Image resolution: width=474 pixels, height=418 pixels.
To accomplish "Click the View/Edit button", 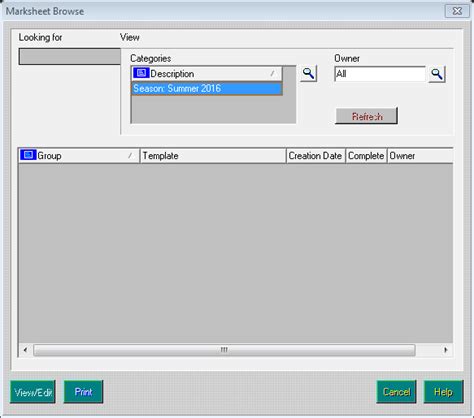I will coord(33,392).
